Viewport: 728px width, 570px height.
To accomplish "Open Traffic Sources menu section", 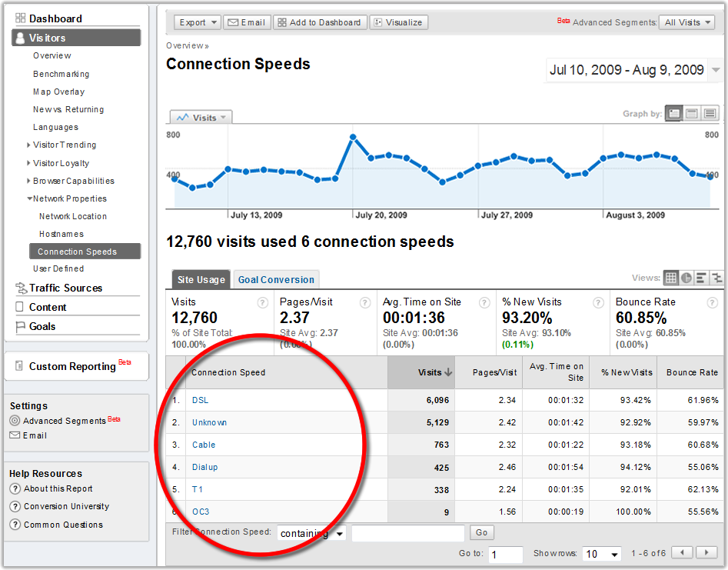I will [x=65, y=288].
